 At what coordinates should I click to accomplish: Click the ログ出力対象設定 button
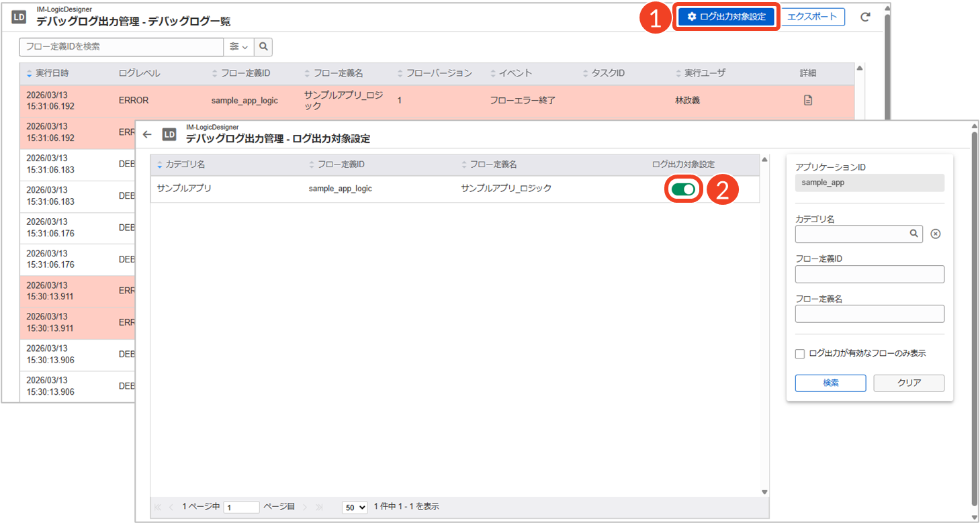726,17
